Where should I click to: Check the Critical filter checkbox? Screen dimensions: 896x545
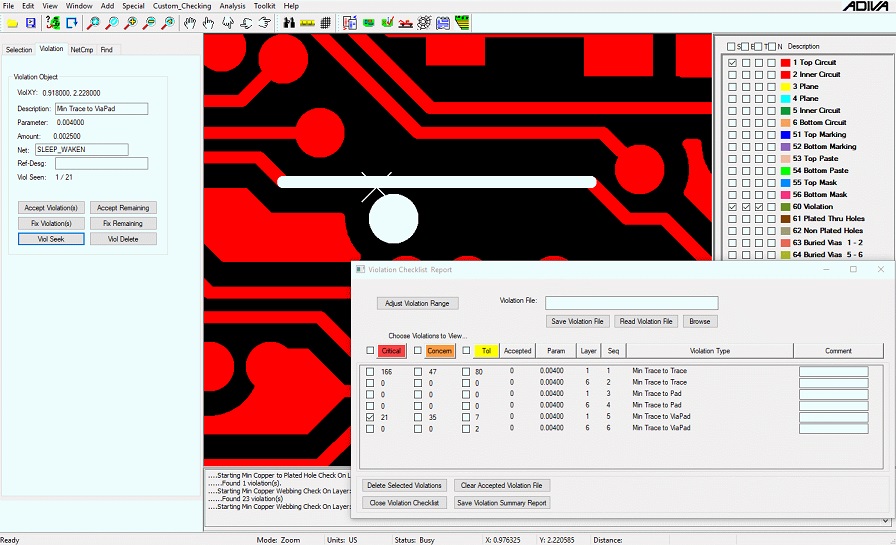[x=370, y=350]
